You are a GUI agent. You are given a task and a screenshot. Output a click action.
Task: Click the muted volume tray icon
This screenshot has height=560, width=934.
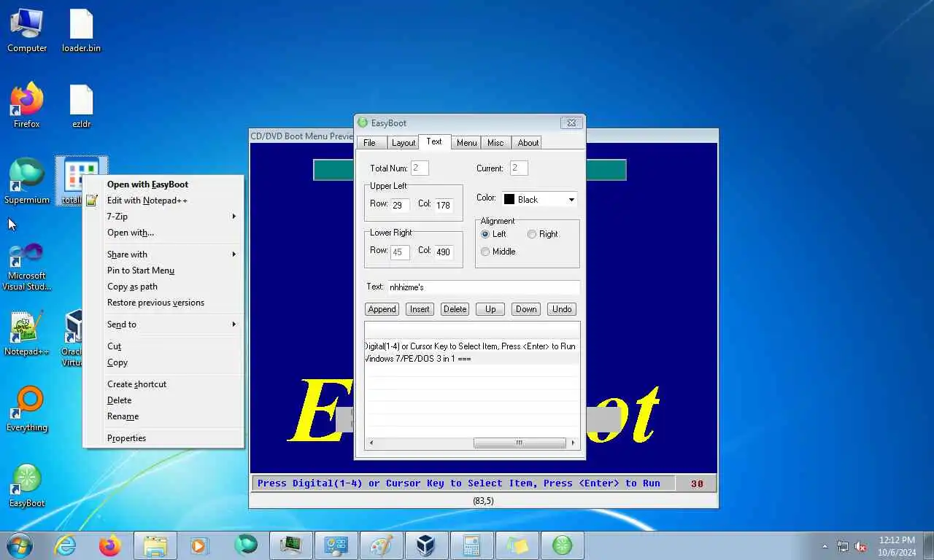click(861, 546)
